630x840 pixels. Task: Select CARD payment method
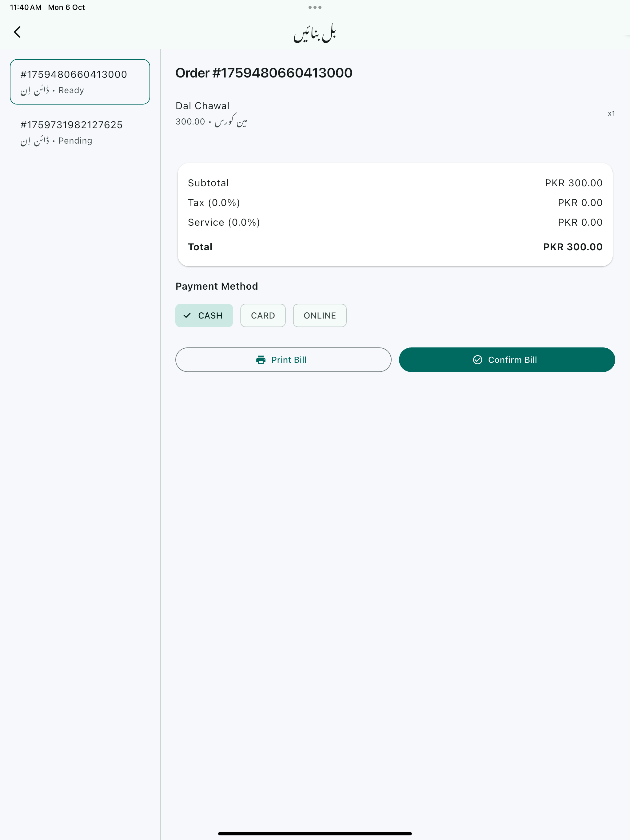263,315
